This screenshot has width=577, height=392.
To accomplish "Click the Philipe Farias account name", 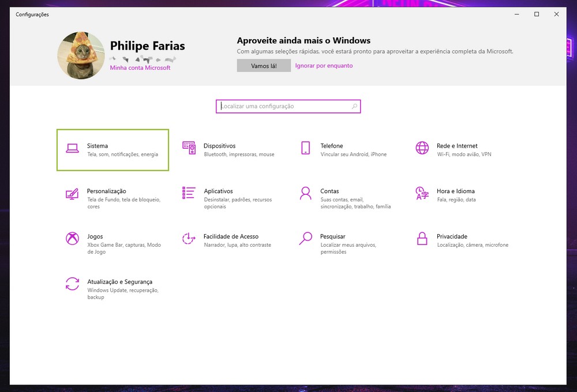I will tap(148, 46).
